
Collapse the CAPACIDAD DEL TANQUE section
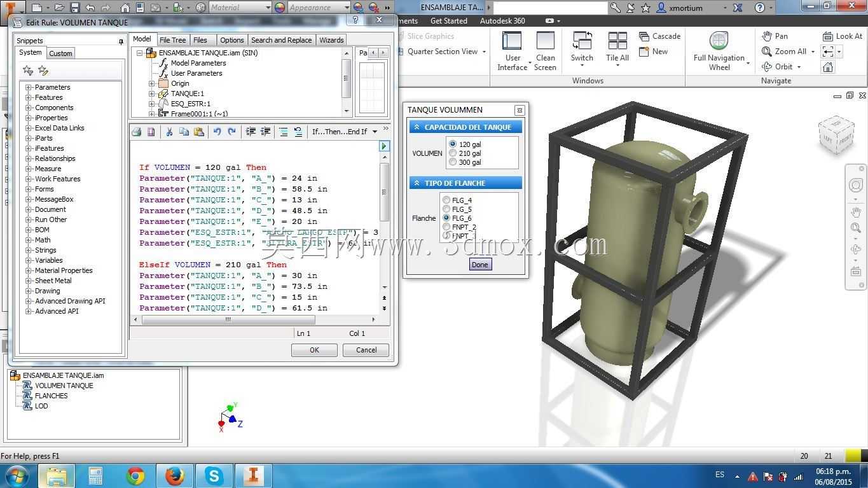tap(417, 127)
